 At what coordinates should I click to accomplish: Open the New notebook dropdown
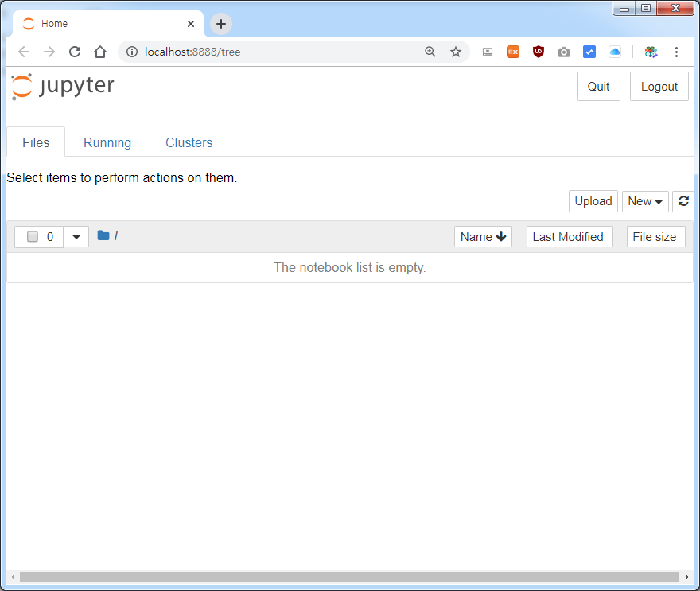pyautogui.click(x=645, y=201)
